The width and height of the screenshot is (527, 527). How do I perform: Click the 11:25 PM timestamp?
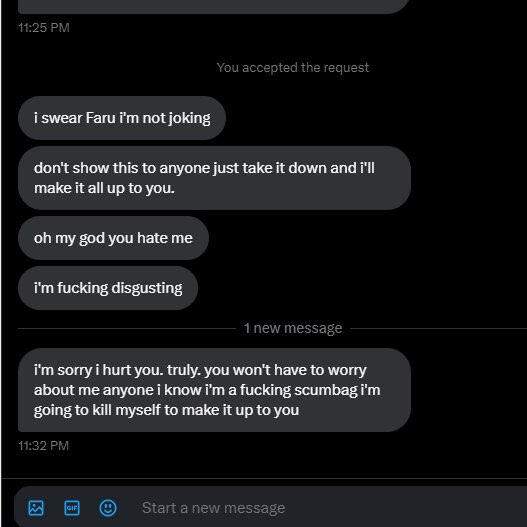(x=44, y=28)
